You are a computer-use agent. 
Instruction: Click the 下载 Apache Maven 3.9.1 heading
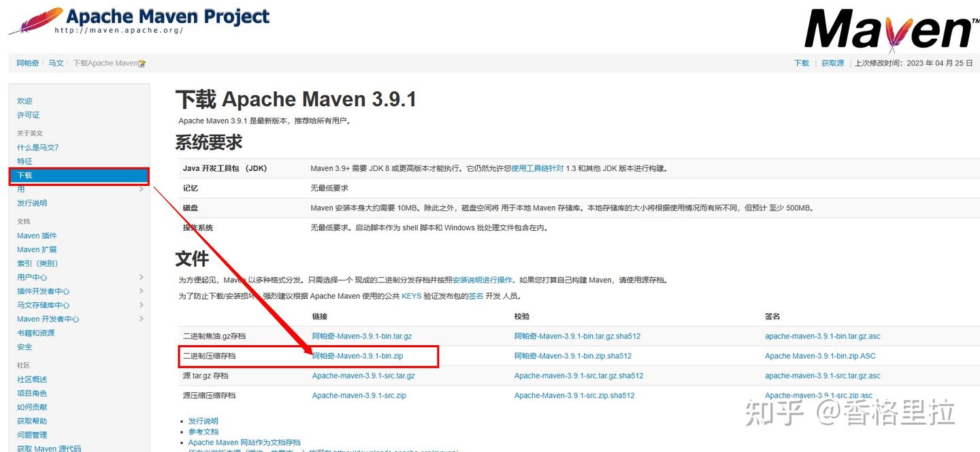click(x=295, y=99)
